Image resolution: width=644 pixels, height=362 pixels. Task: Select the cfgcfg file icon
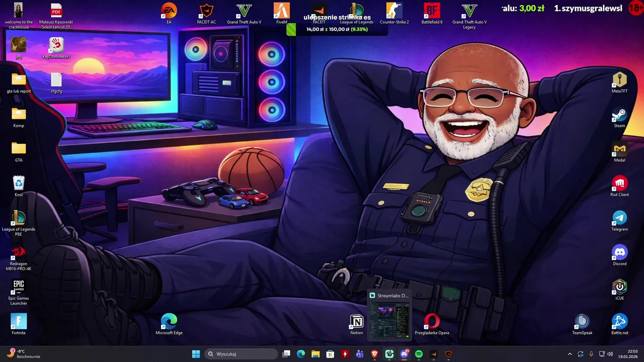(56, 82)
